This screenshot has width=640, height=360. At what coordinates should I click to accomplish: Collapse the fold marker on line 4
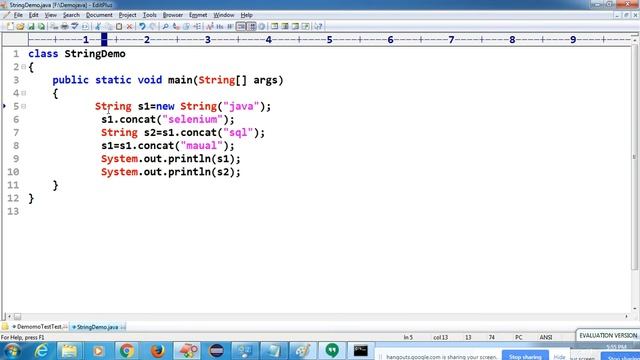click(x=24, y=93)
